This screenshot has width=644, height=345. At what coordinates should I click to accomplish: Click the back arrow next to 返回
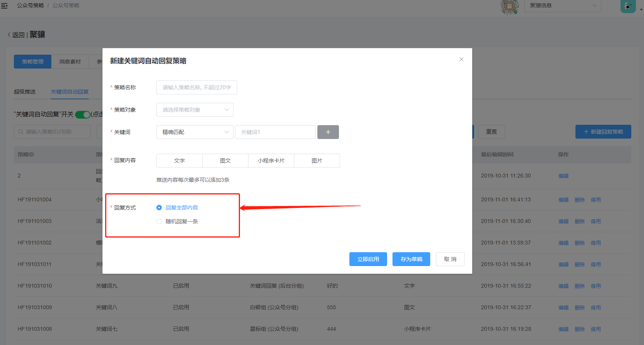[9, 35]
